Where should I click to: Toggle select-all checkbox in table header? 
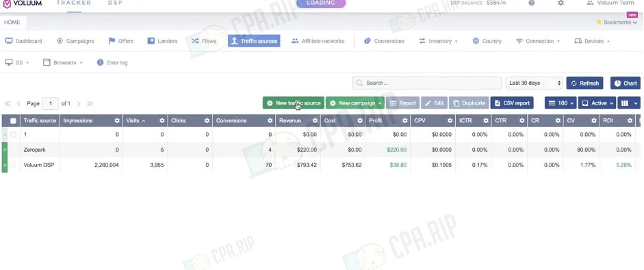(x=13, y=120)
